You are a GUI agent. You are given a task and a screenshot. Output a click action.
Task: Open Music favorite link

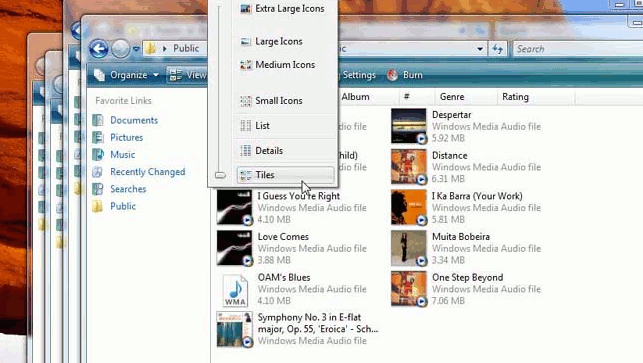tap(123, 155)
